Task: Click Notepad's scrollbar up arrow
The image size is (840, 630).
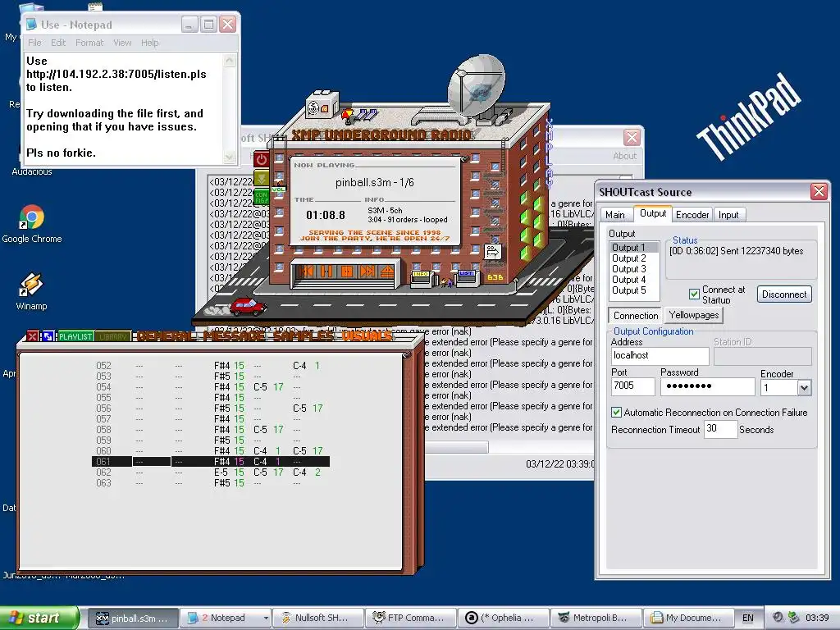Action: [230, 59]
